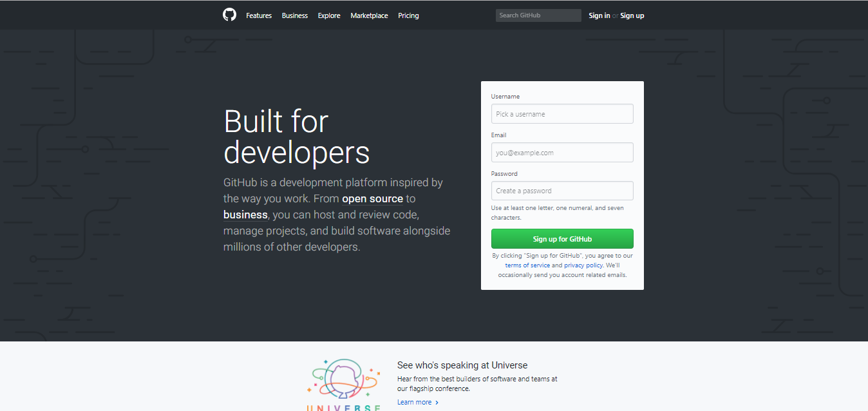Click the GitHub Octocat logo
This screenshot has width=868, height=411.
(x=229, y=14)
